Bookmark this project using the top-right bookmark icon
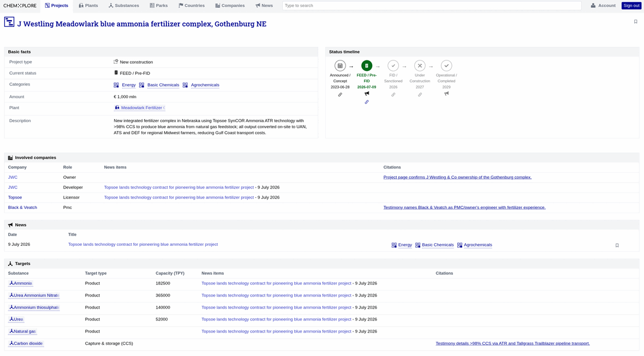 (x=635, y=22)
